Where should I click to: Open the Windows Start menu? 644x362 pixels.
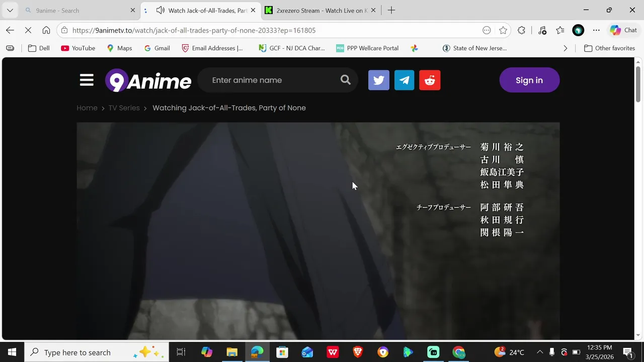12,352
